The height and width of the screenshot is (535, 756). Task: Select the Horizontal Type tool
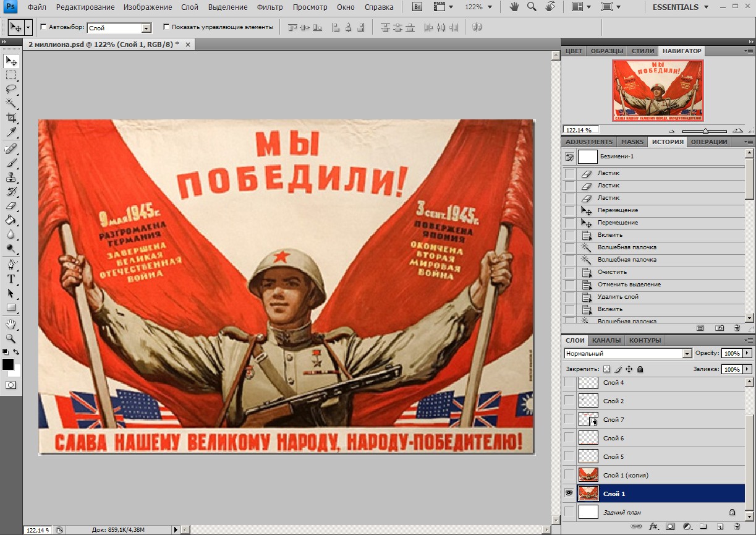coord(11,279)
